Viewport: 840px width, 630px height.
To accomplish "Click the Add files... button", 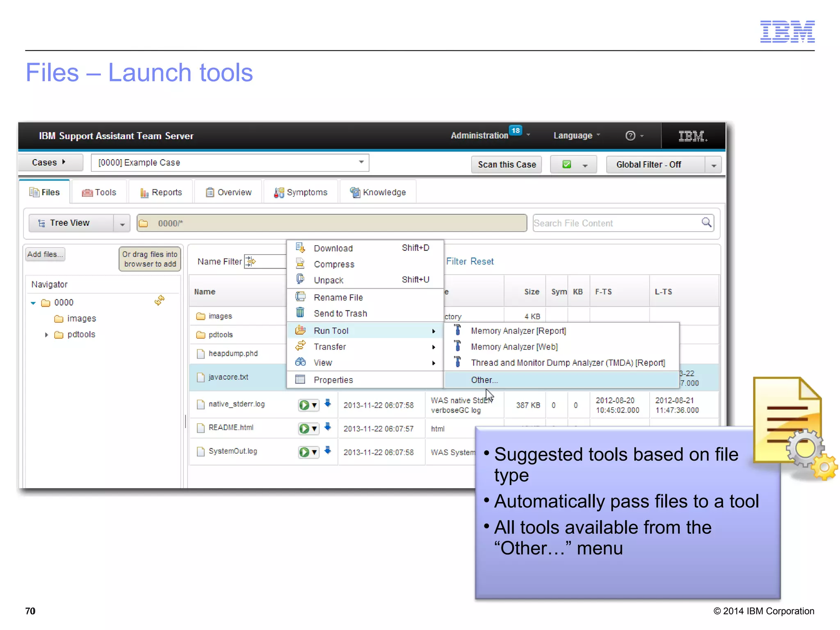I will coord(45,254).
